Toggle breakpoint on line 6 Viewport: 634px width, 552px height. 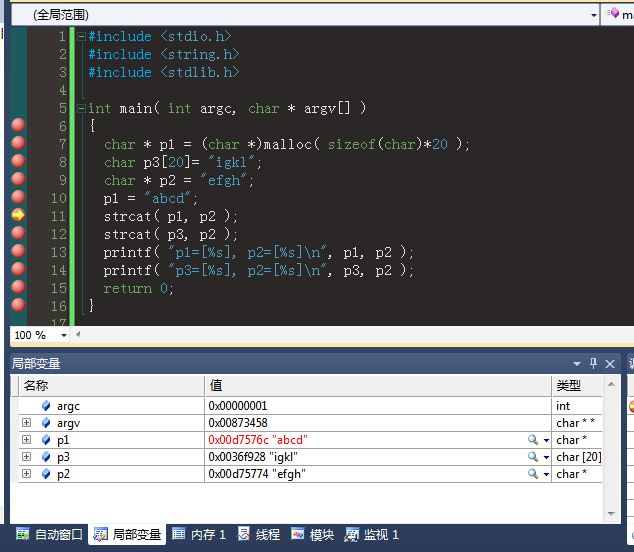coord(18,125)
